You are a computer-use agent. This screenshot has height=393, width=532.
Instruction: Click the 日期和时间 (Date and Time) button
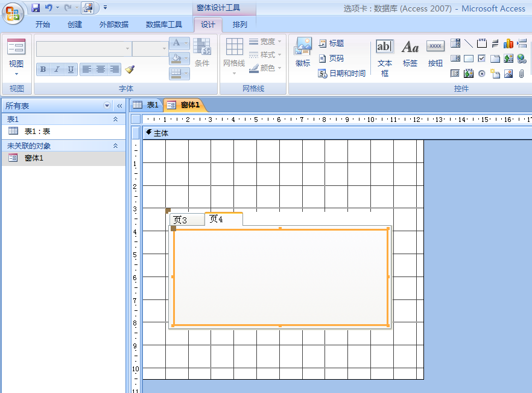[342, 74]
